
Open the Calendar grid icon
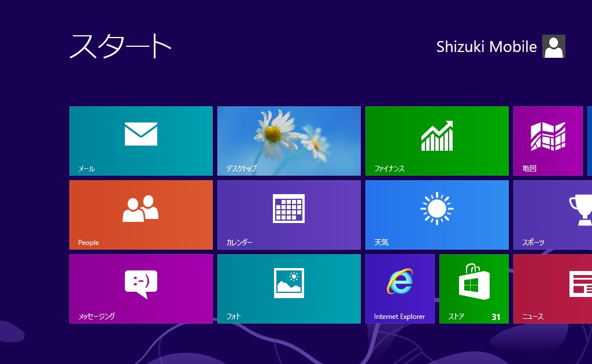coord(289,208)
